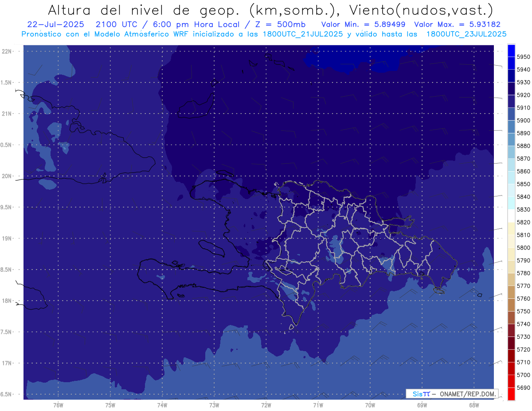Screen dimensions: 532x411
Task: Click the 5700 colorbar label
Action: click(523, 375)
